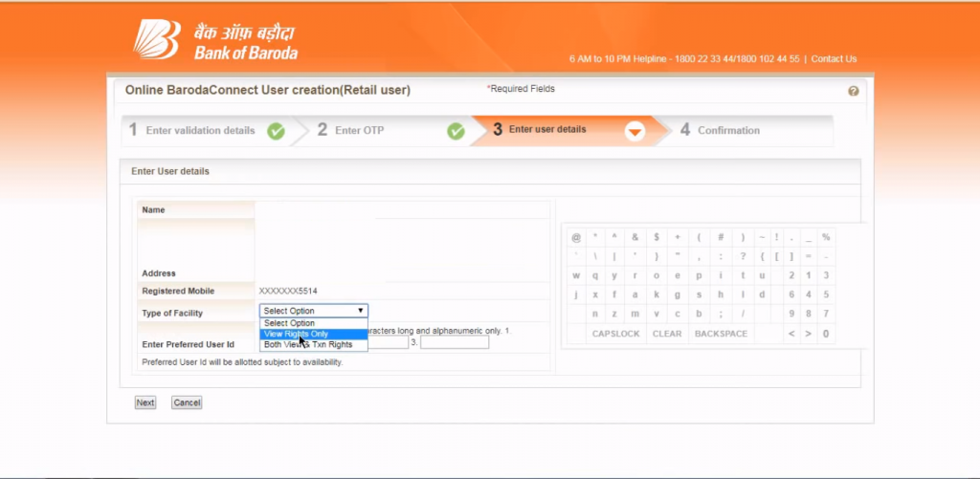Click the Bank of Baroda logo
Image resolution: width=980 pixels, height=479 pixels.
click(x=215, y=40)
